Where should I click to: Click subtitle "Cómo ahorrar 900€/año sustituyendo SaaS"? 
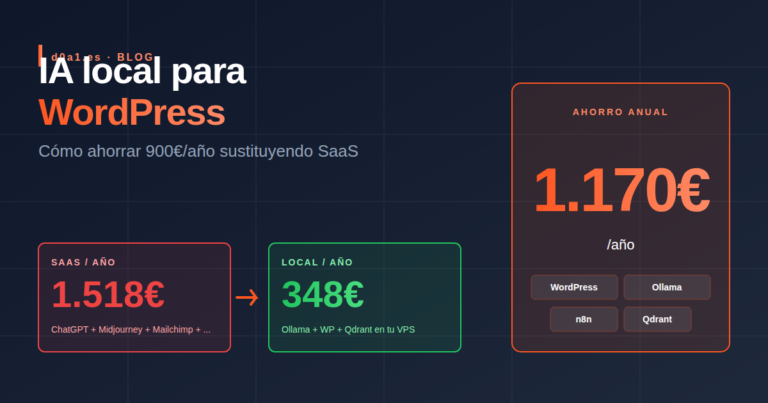198,151
